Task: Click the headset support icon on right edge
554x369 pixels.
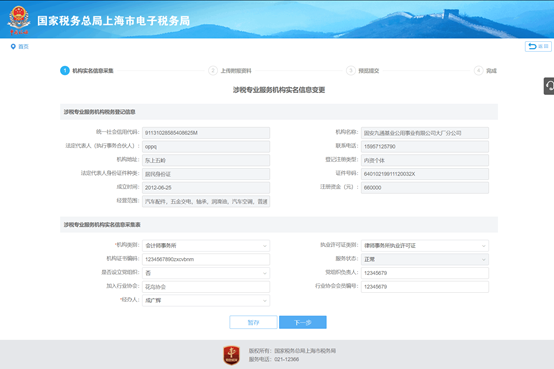Action: 549,86
